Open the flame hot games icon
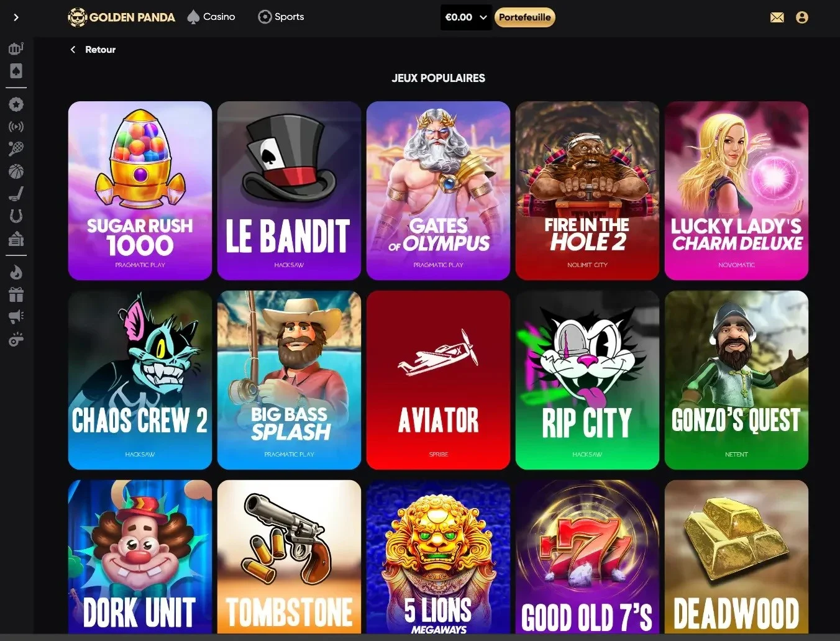The height and width of the screenshot is (641, 840). 16,272
